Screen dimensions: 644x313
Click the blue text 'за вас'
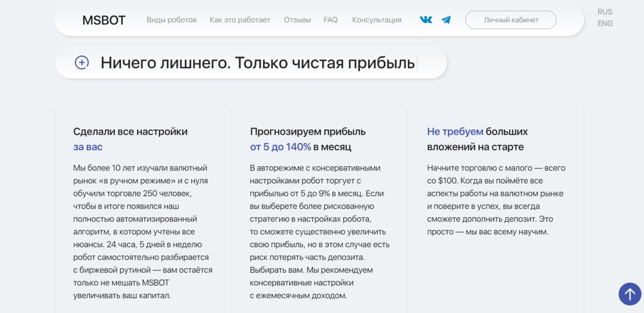(88, 147)
